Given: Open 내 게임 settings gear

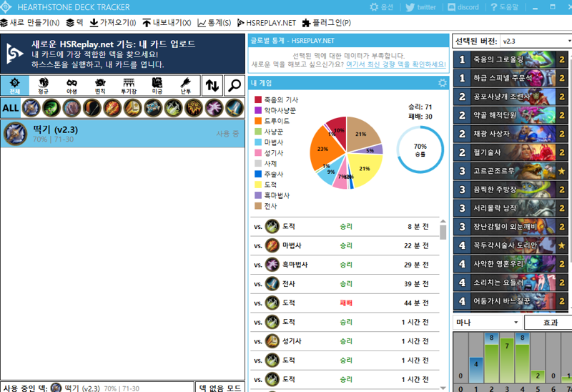Looking at the screenshot, I should point(443,83).
